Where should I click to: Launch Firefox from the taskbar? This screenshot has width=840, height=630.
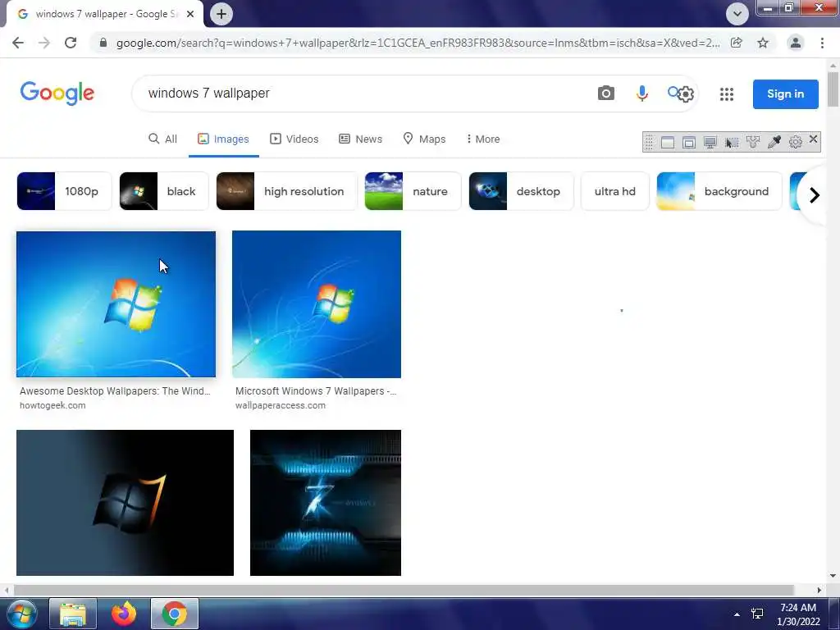124,614
